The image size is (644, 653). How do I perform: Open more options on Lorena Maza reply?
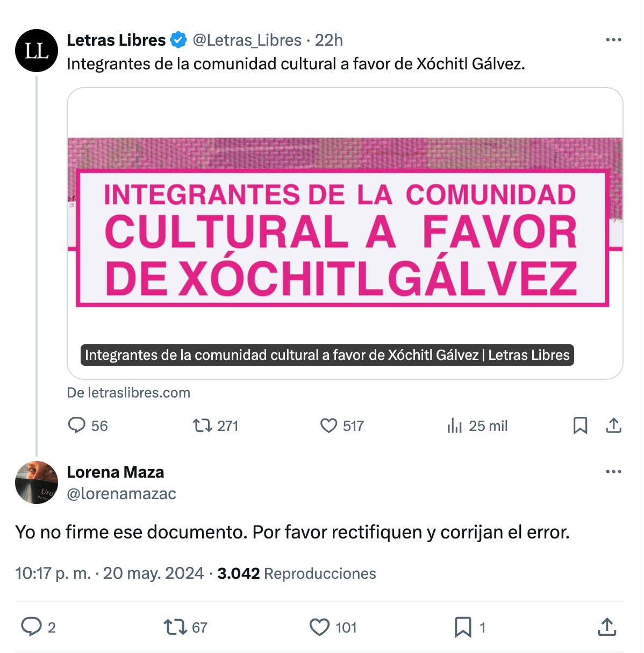pyautogui.click(x=613, y=472)
